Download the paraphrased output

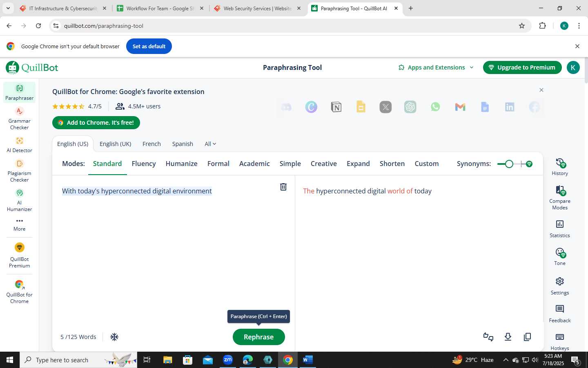click(x=508, y=337)
